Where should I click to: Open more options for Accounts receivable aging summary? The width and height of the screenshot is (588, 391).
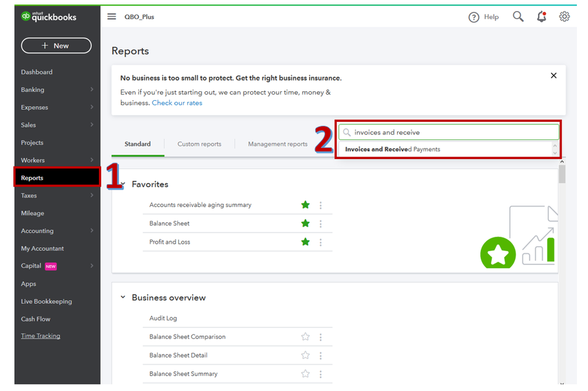(321, 206)
